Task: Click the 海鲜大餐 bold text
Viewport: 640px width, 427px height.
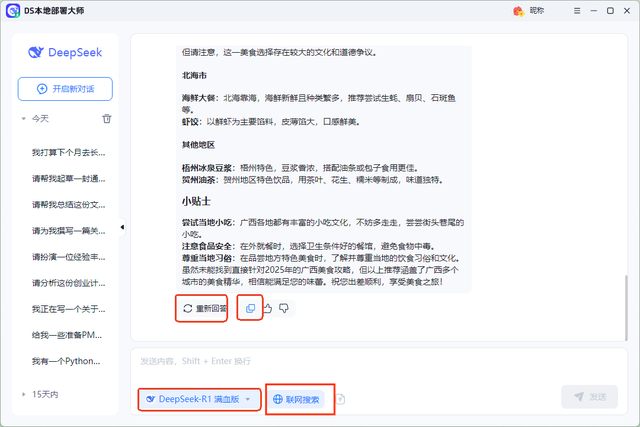Action: (x=199, y=98)
